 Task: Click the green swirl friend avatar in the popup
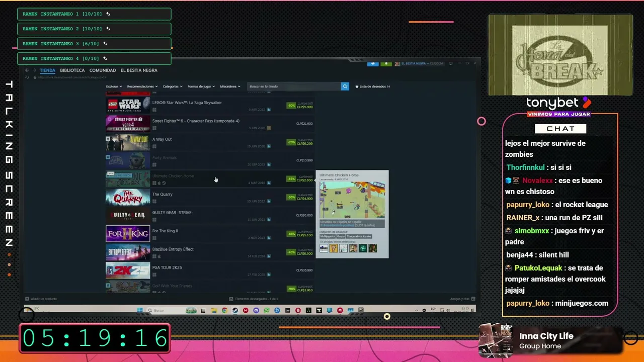[363, 248]
